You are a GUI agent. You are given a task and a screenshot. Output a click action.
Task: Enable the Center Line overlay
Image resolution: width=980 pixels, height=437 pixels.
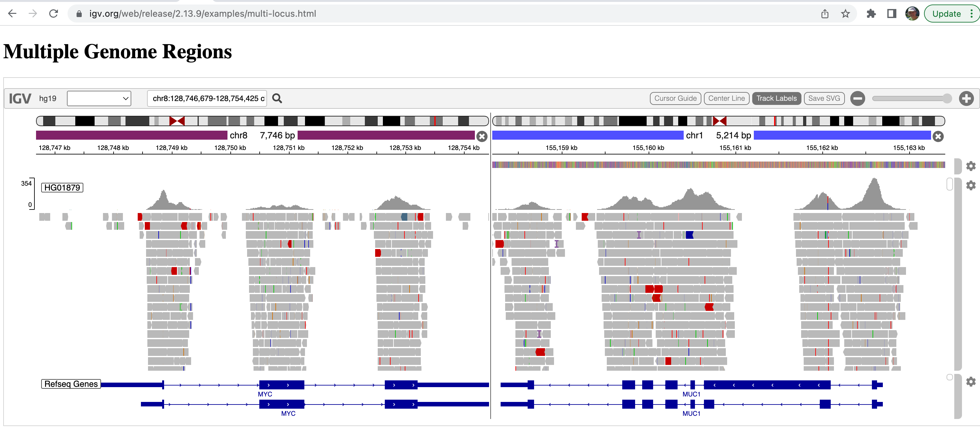point(726,98)
